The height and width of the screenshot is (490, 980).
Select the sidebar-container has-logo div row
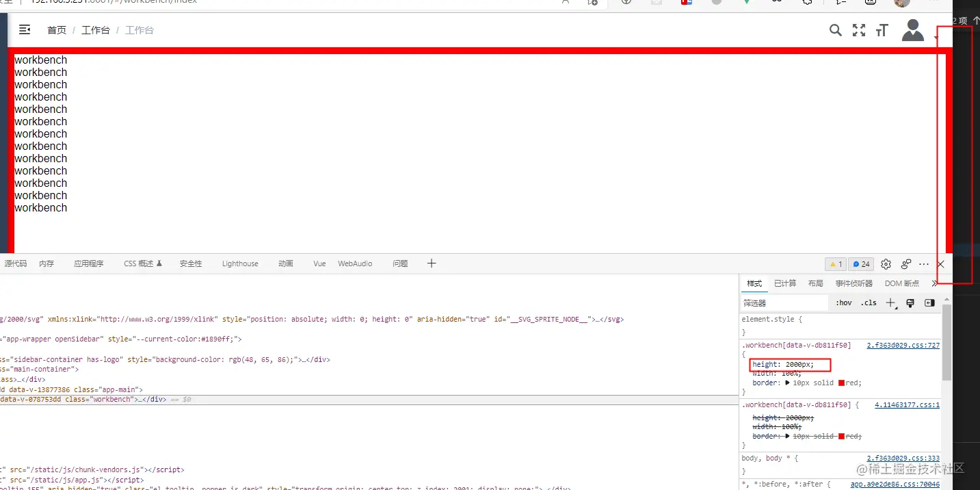[369, 359]
